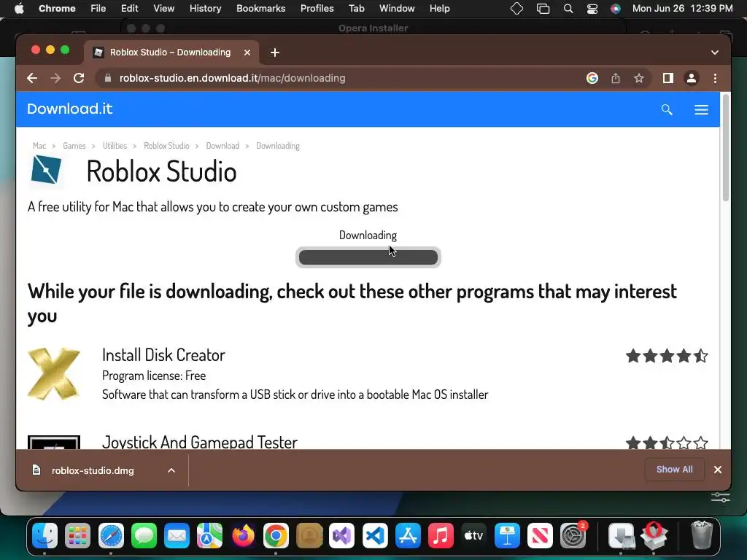Image resolution: width=747 pixels, height=560 pixels.
Task: Open Chrome profile avatar
Action: pyautogui.click(x=692, y=78)
